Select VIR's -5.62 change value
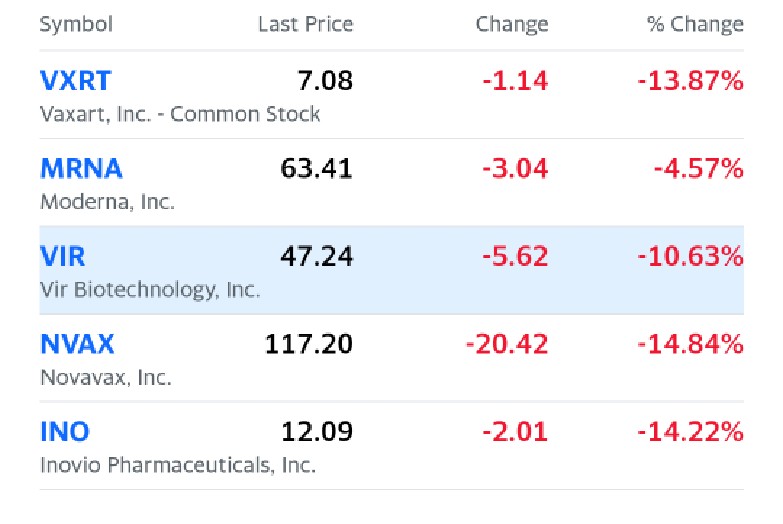This screenshot has width=783, height=524. [x=515, y=257]
